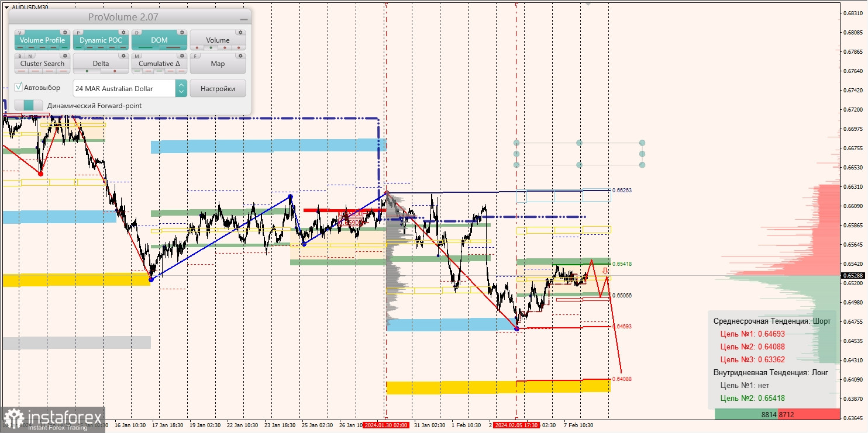Click the P hotkey badge on Dynamic POC
Viewport: 868px width, 433px height.
point(78,33)
